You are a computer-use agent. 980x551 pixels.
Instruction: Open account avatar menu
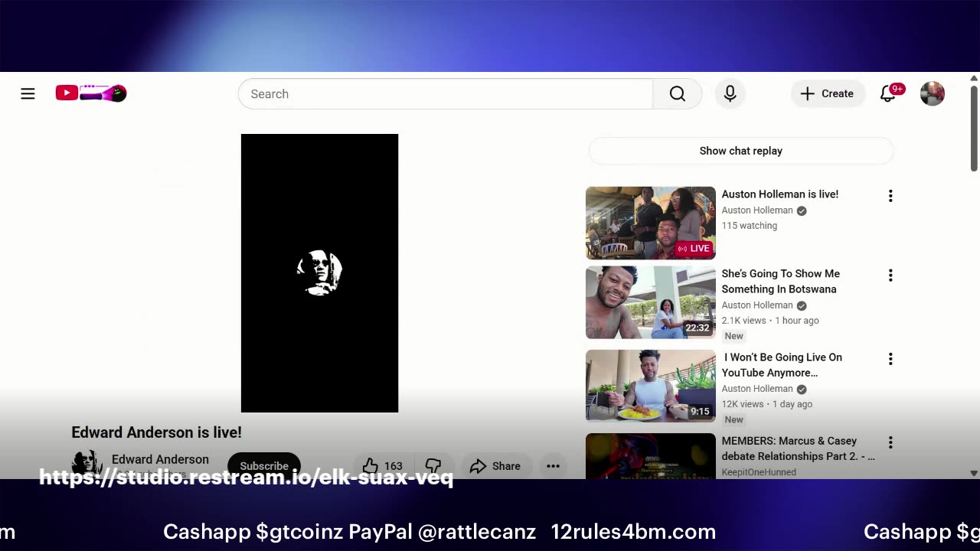933,93
